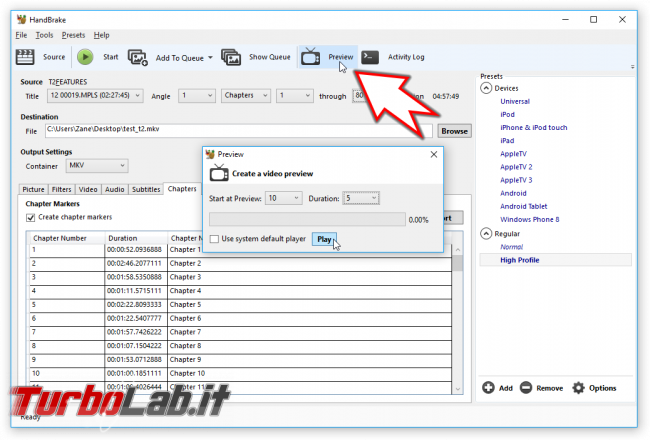Click the Activity Log label
Image resolution: width=650 pixels, height=440 pixels.
[406, 57]
